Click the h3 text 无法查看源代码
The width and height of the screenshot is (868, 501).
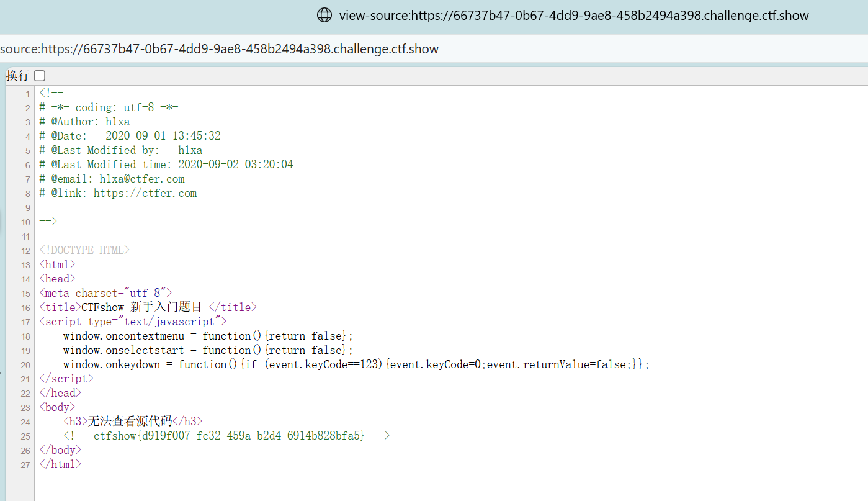(x=130, y=422)
